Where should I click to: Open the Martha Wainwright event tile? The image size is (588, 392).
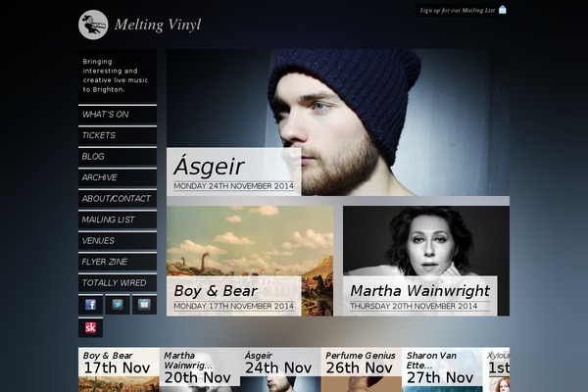click(426, 261)
